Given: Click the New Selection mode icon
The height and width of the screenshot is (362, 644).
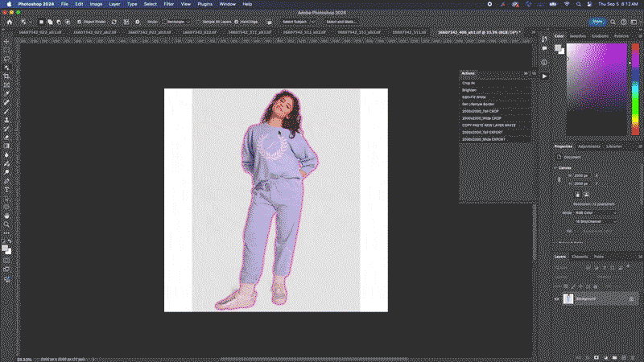Looking at the screenshot, I should coord(41,22).
